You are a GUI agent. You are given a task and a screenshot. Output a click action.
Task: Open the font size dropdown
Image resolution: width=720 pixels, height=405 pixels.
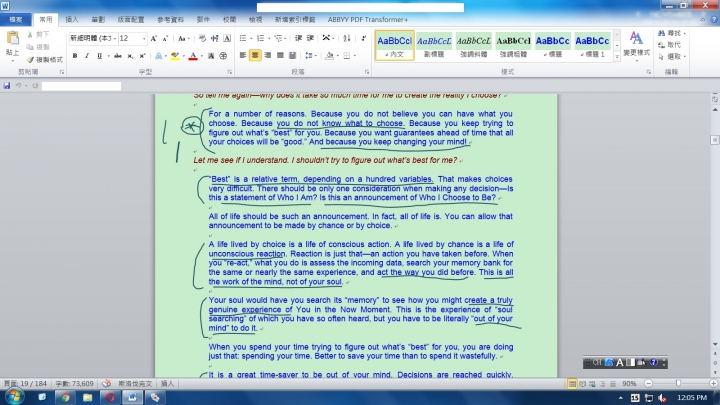(x=144, y=39)
